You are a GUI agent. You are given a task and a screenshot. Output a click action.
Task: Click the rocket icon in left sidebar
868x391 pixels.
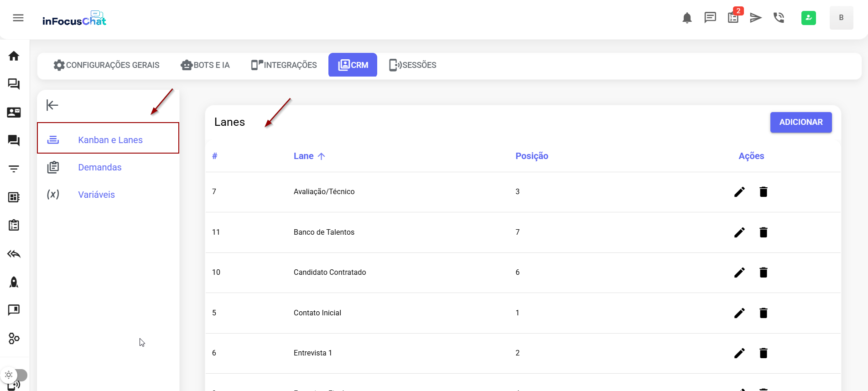coord(14,283)
